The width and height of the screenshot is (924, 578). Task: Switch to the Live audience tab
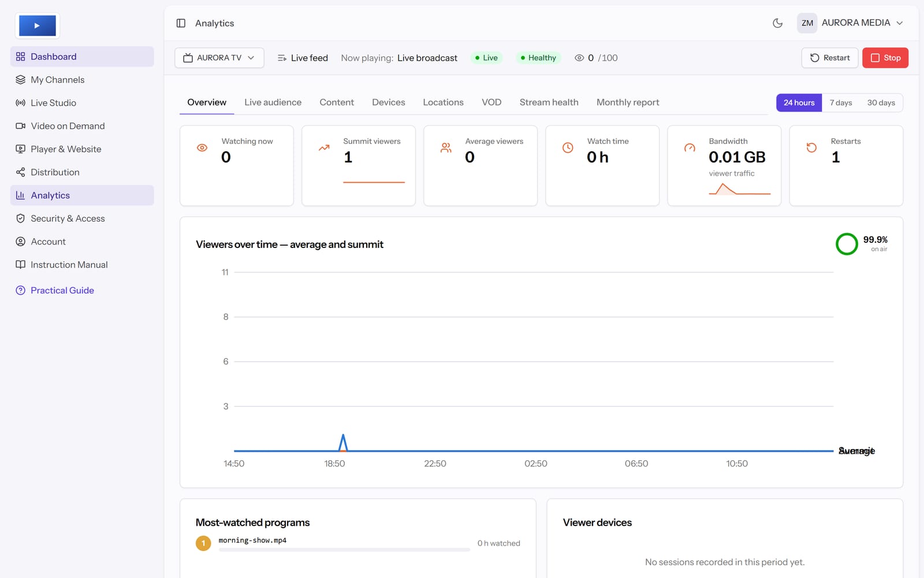[x=273, y=102]
